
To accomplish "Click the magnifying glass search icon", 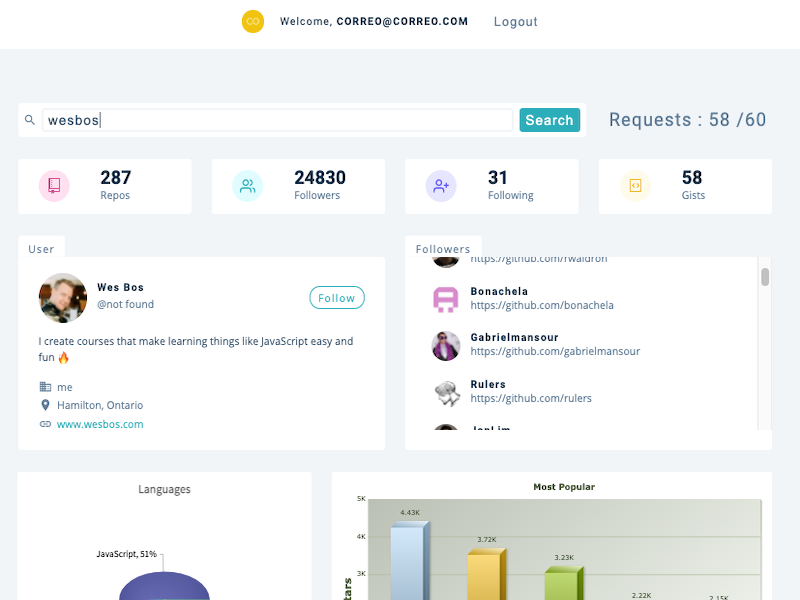I will [x=30, y=119].
